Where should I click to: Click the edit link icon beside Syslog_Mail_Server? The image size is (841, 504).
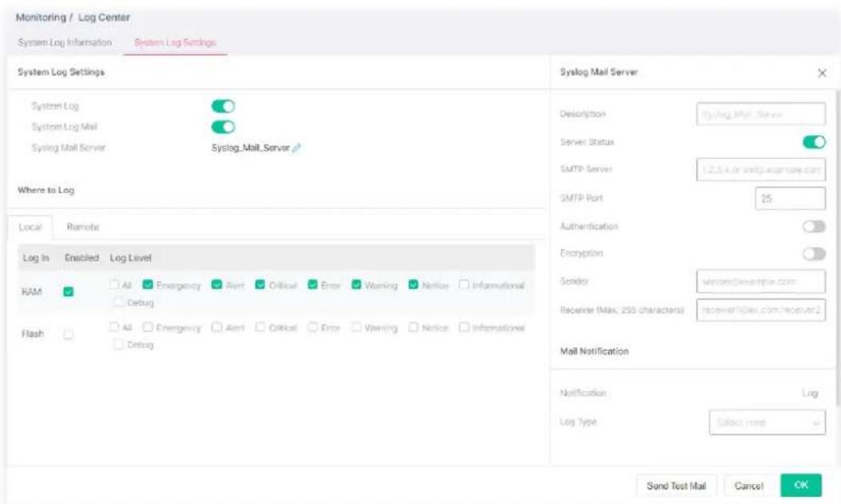click(x=296, y=148)
